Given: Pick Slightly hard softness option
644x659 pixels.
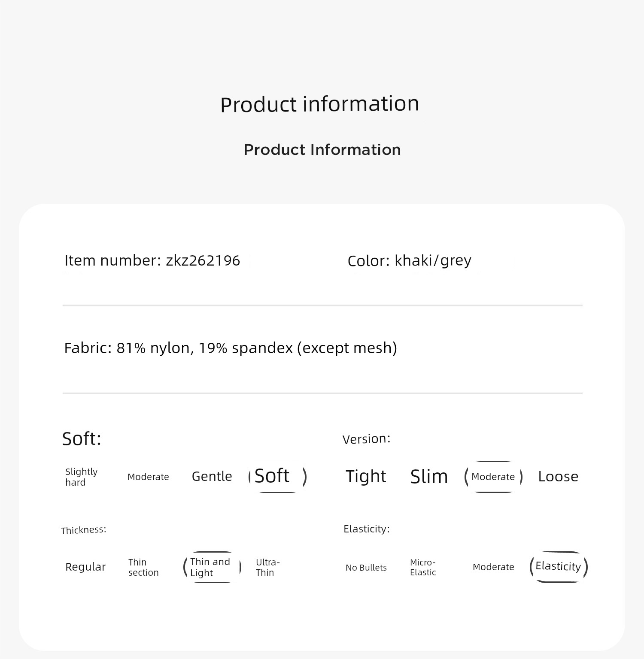Looking at the screenshot, I should point(82,477).
